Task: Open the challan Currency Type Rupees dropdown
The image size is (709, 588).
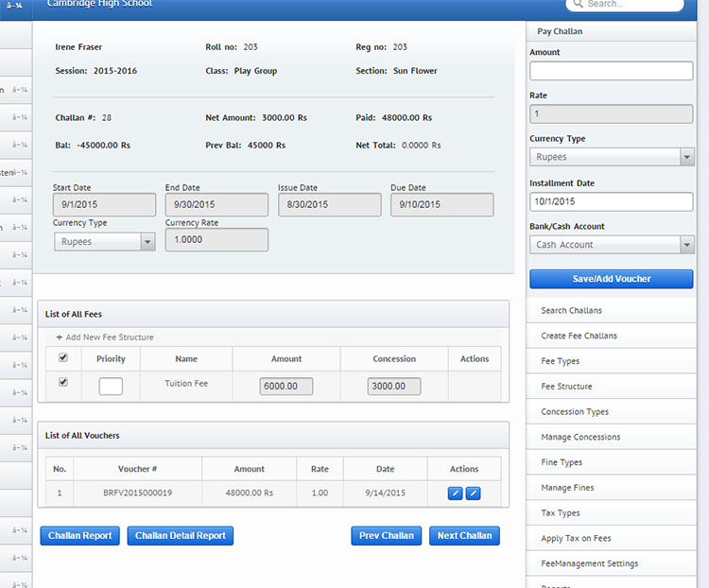Action: (x=104, y=241)
